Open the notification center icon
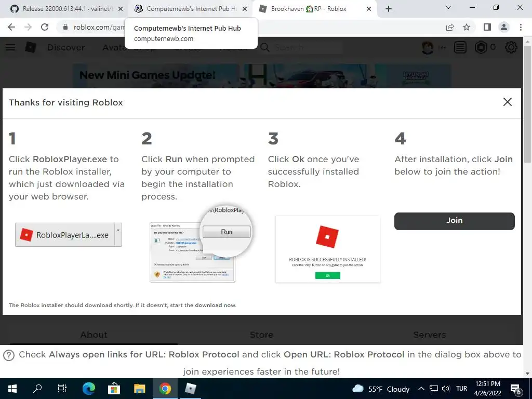Viewport: 532px width, 399px height. 516,389
